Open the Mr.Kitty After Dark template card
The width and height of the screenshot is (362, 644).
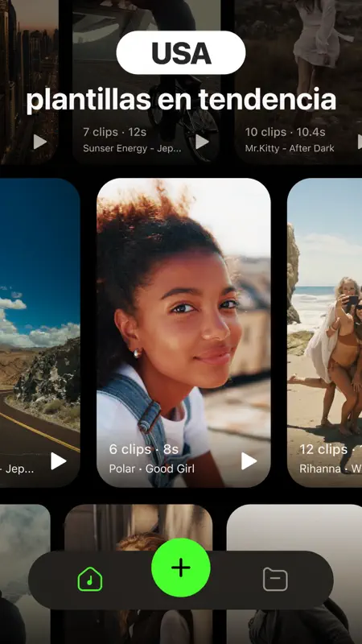(298, 82)
